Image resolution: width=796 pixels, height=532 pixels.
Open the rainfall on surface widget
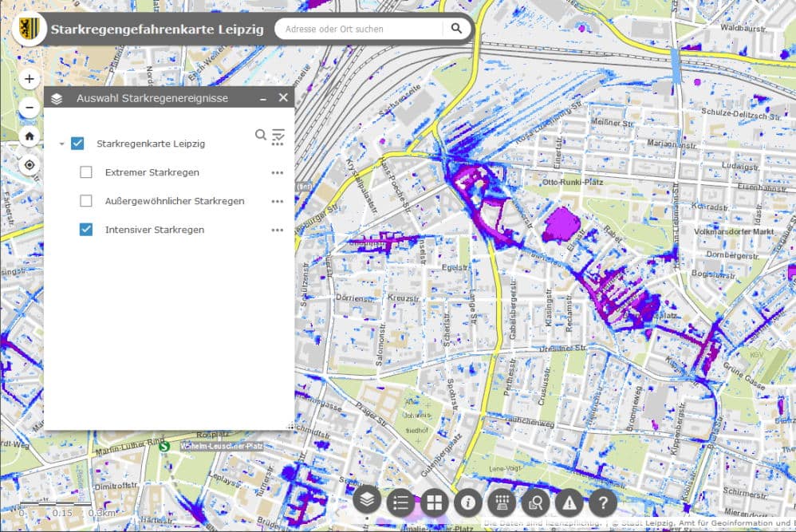pos(502,502)
